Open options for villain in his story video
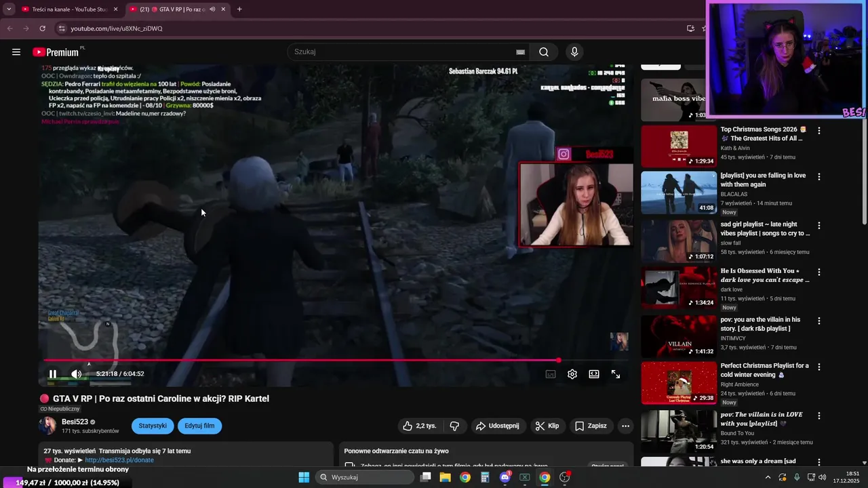Viewport: 868px width, 488px height. [x=819, y=321]
